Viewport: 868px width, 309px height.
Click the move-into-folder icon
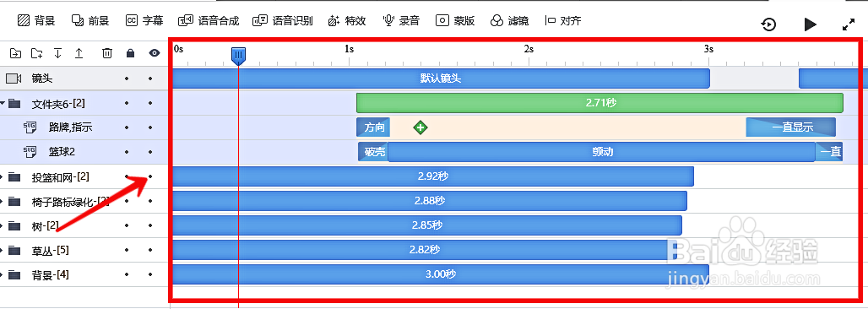point(15,53)
